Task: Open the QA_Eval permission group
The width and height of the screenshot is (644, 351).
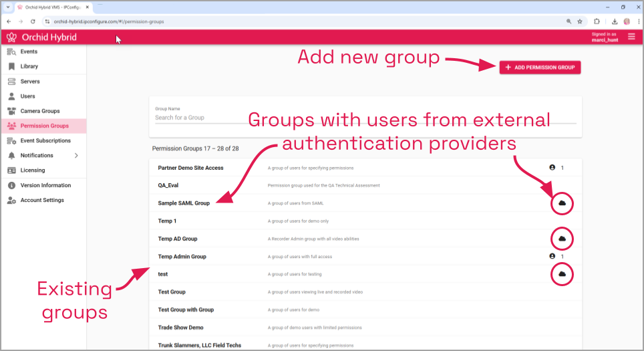Action: click(168, 185)
